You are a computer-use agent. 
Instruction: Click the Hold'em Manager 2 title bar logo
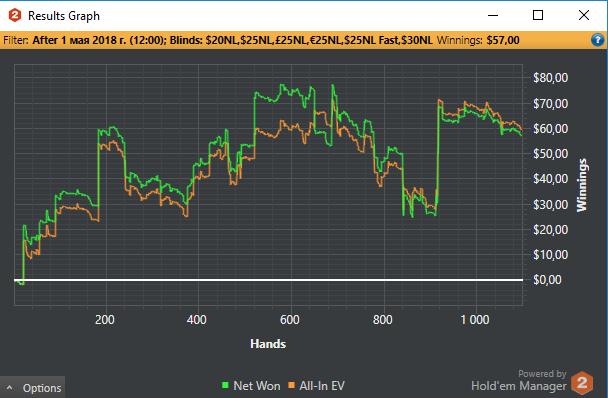(x=15, y=16)
